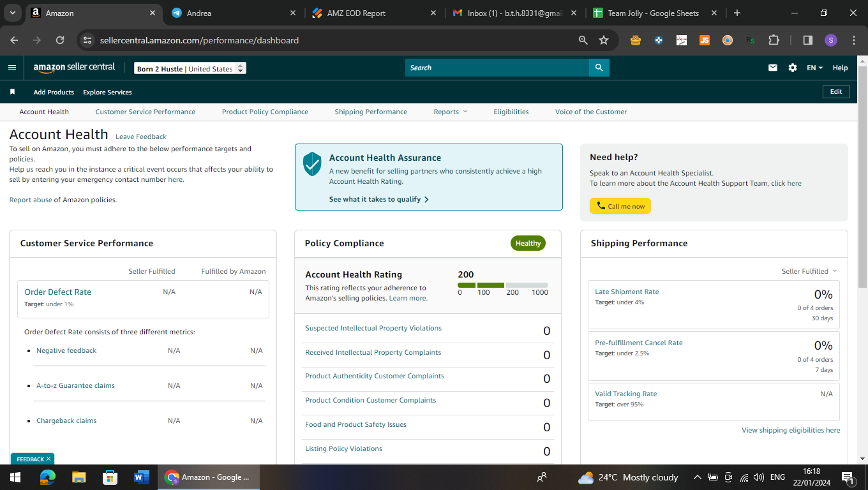Open the Shipping Performance tab
This screenshot has height=490, width=868.
click(x=371, y=112)
